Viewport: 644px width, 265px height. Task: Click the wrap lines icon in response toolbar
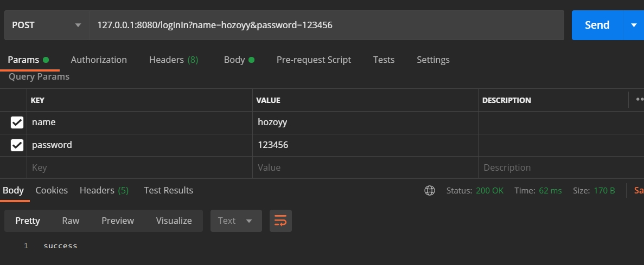(280, 221)
